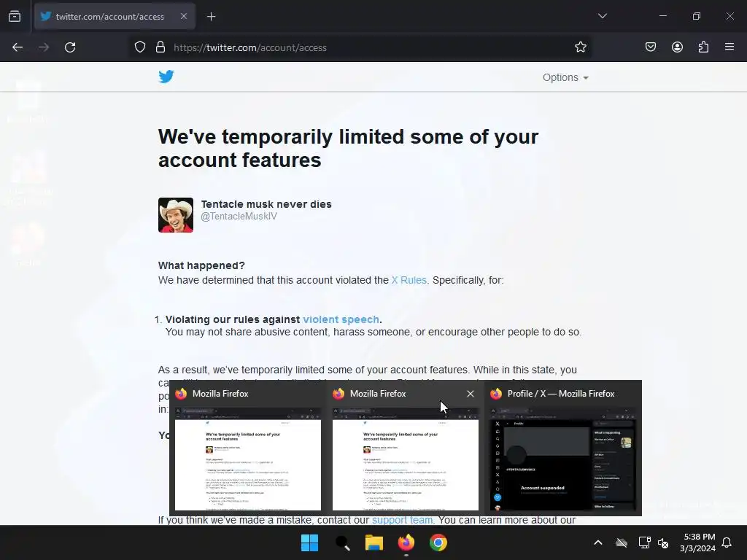Go back to the previous page

18,47
